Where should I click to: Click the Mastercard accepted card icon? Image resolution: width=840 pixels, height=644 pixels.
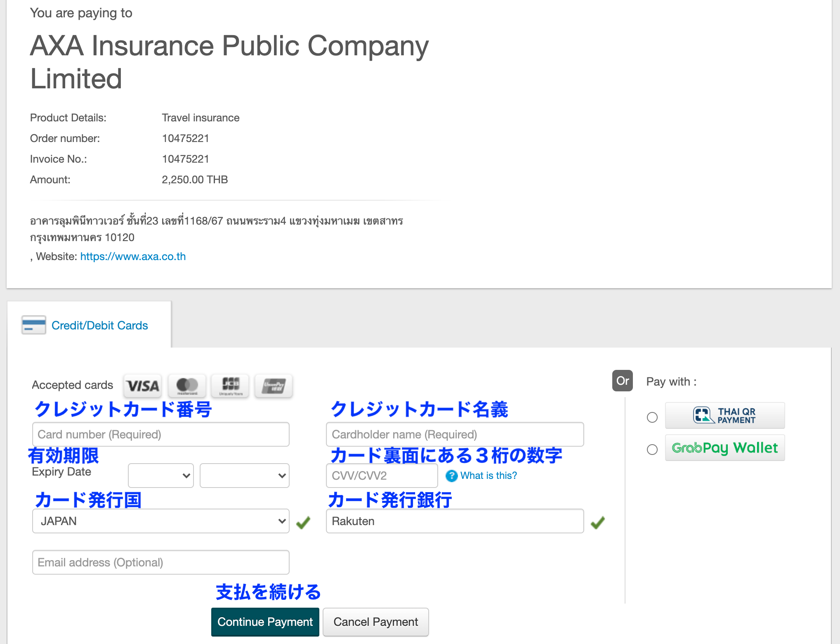pyautogui.click(x=187, y=386)
